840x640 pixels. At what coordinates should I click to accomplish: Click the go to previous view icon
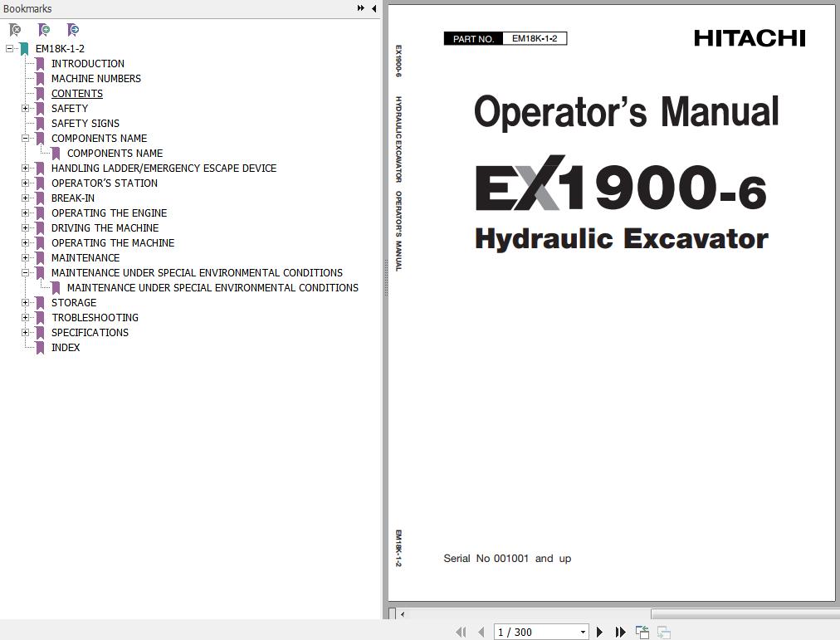click(x=642, y=632)
